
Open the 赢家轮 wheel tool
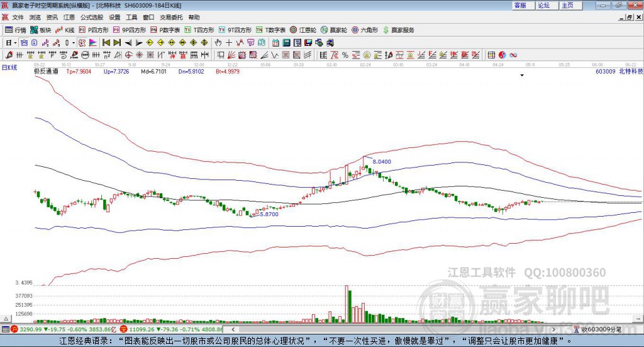(334, 30)
